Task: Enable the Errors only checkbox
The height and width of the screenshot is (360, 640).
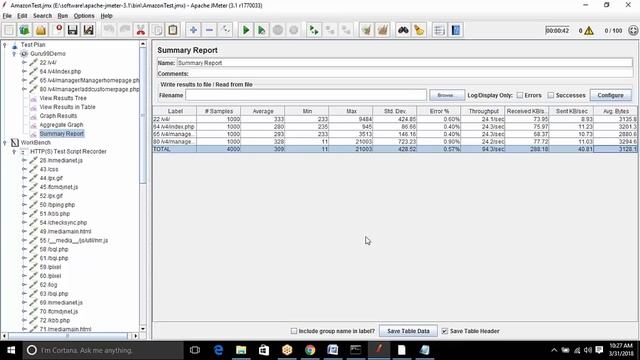Action: [x=520, y=95]
